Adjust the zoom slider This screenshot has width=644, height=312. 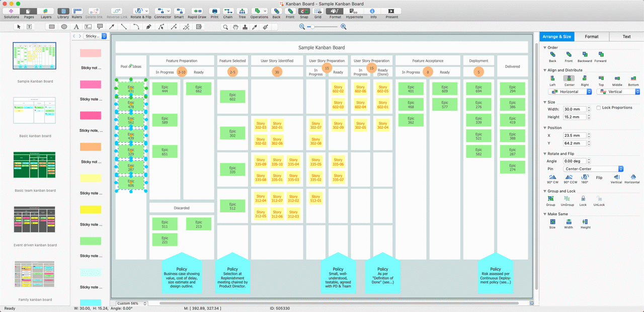pos(312,27)
